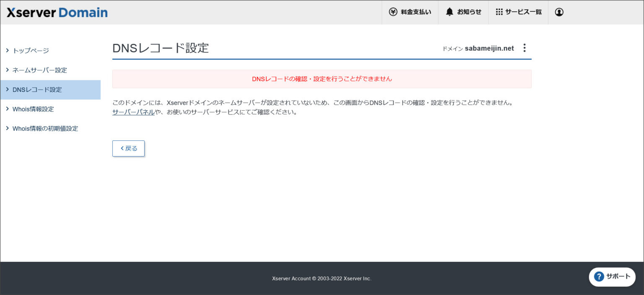The image size is (644, 295).
Task: Expand the arrow next to ネームサーバー設定
Action: [7, 70]
